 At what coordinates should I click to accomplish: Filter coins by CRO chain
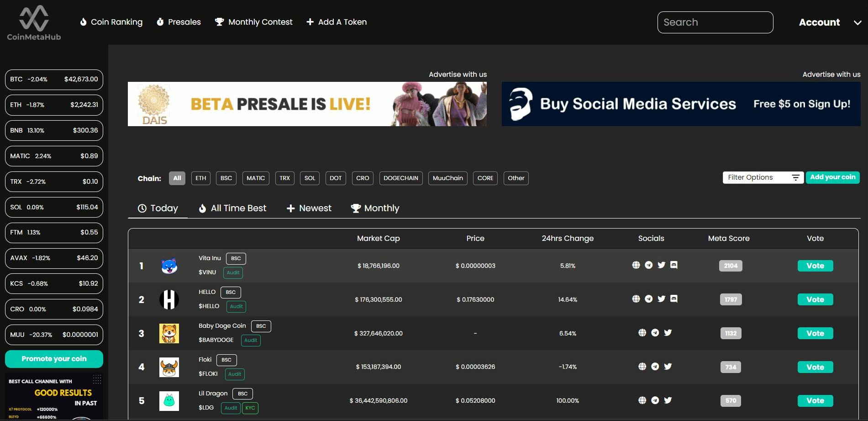tap(363, 178)
